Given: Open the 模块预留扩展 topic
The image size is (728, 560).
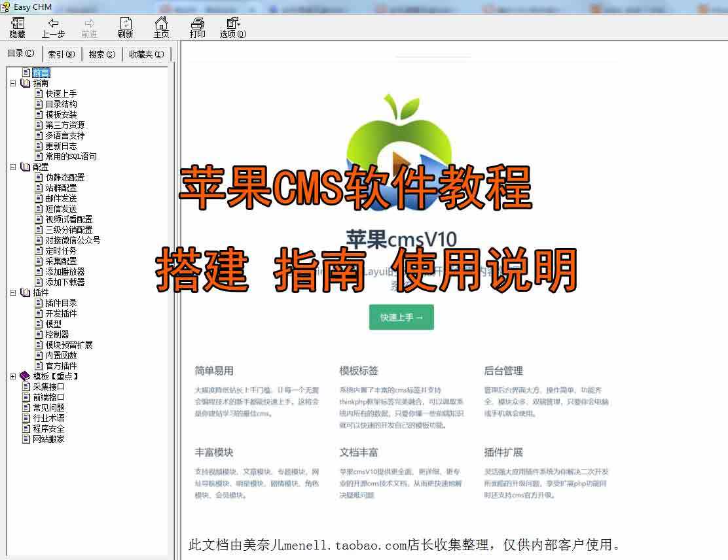Looking at the screenshot, I should point(69,345).
